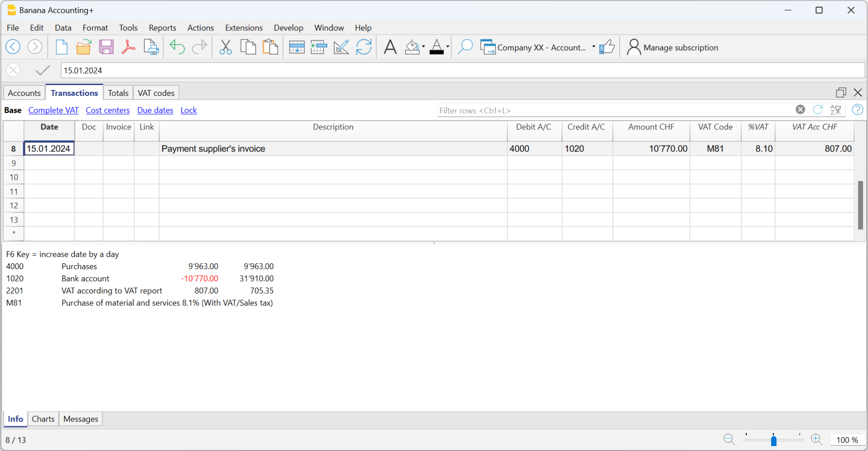Image resolution: width=868 pixels, height=451 pixels.
Task: Click the thumbs up feedback icon
Action: click(607, 47)
